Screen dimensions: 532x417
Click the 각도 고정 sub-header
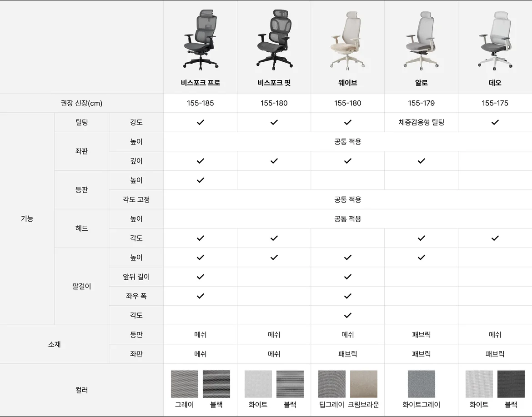point(136,200)
